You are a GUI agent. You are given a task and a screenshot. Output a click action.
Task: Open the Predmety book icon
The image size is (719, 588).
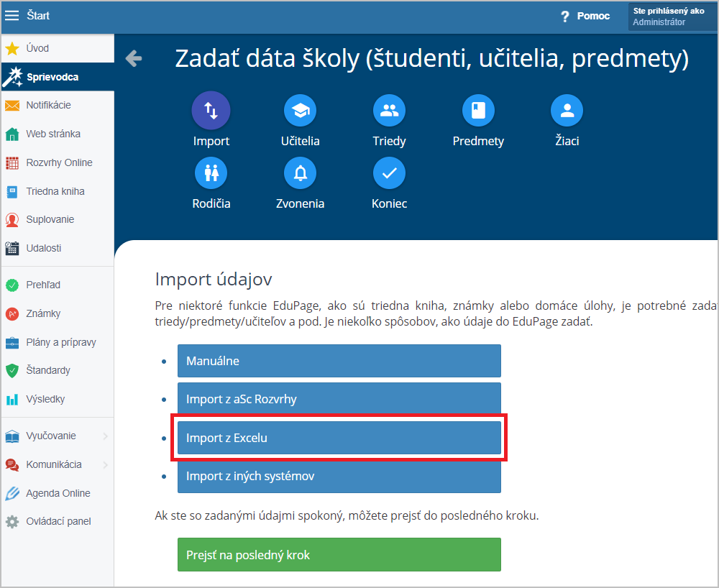(x=478, y=111)
